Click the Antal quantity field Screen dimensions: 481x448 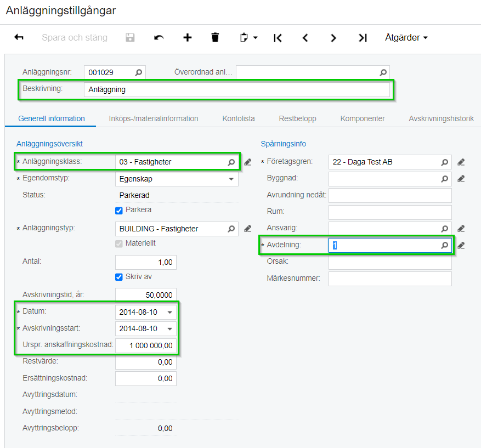(x=146, y=262)
